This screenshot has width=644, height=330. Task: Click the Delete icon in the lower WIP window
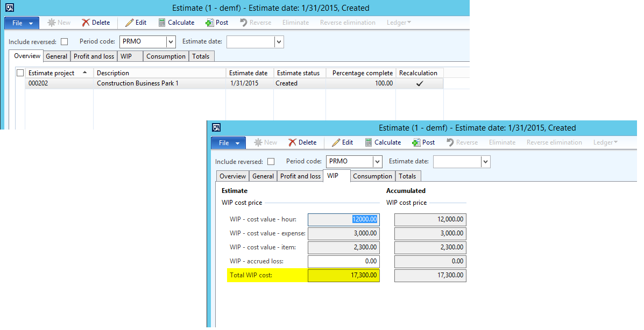[x=292, y=142]
